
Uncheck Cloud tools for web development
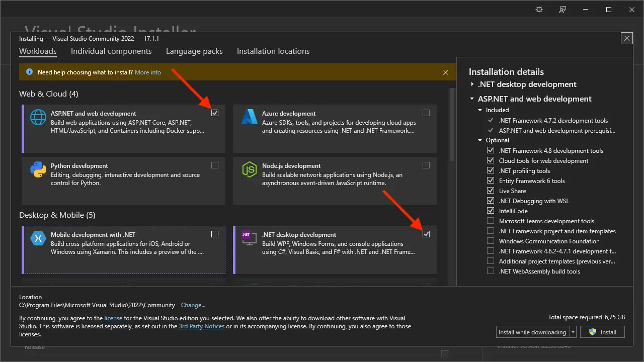click(491, 161)
